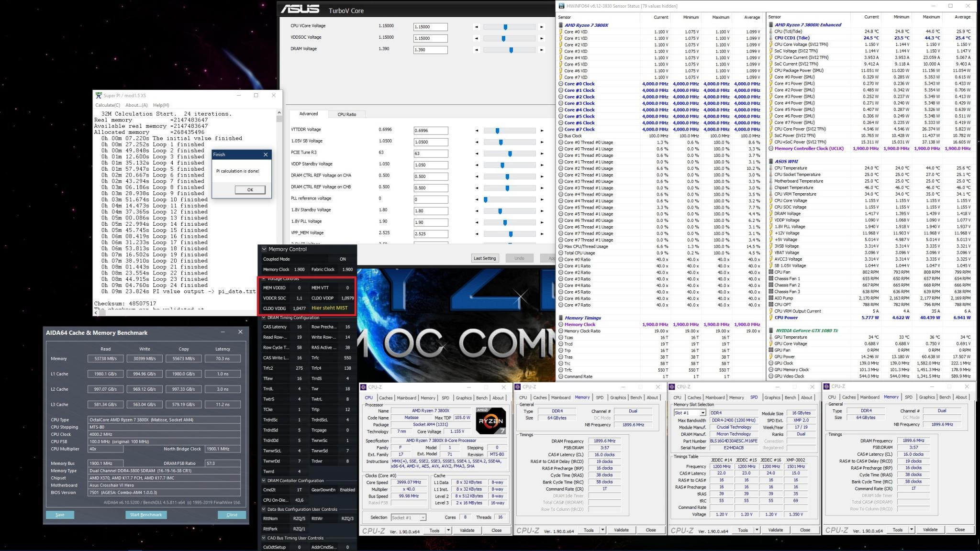Click the Start Benchmark button in AIDA64

(146, 515)
